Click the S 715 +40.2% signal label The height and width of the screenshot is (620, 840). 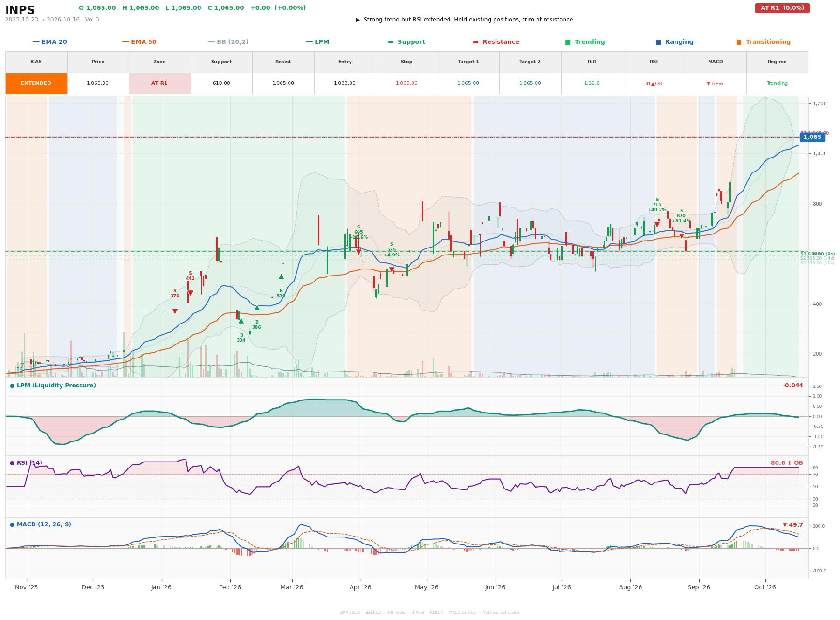657,205
